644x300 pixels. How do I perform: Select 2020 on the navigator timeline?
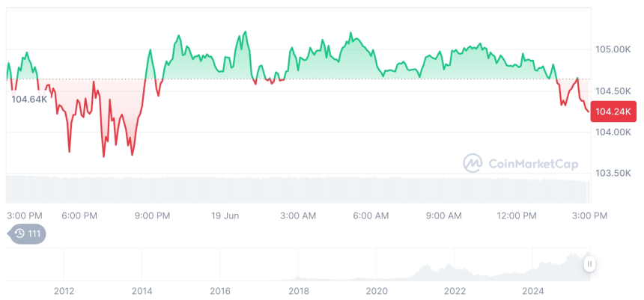(377, 290)
